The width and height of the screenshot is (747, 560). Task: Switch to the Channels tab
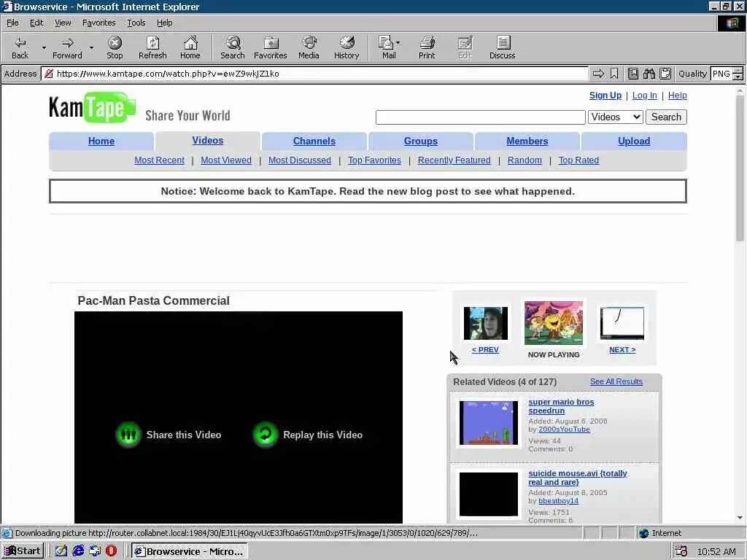tap(314, 141)
